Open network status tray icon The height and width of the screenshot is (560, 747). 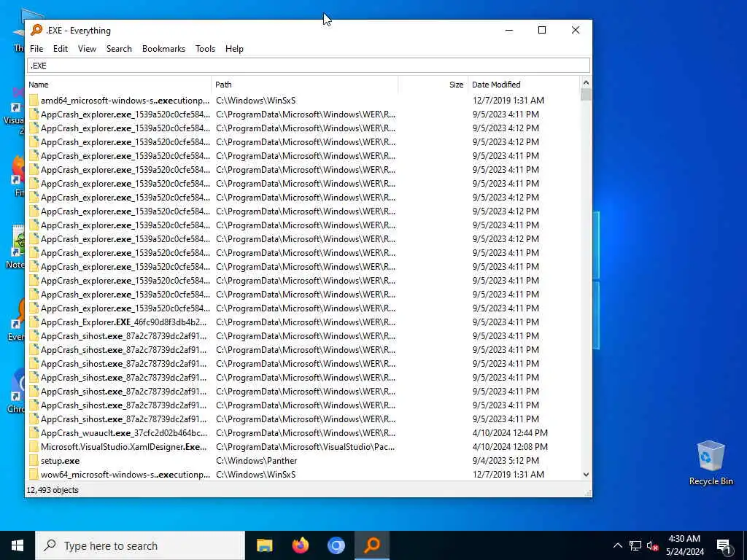pos(635,545)
